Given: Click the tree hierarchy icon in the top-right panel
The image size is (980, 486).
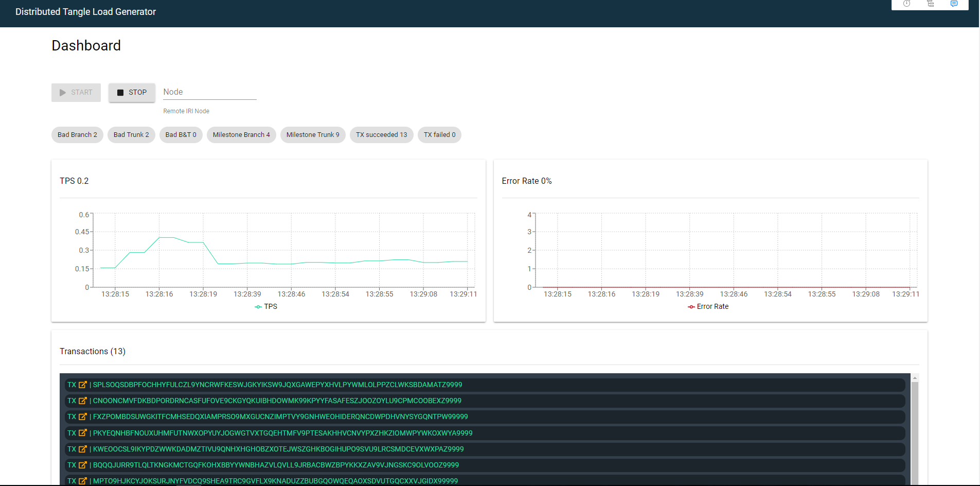Looking at the screenshot, I should [930, 4].
